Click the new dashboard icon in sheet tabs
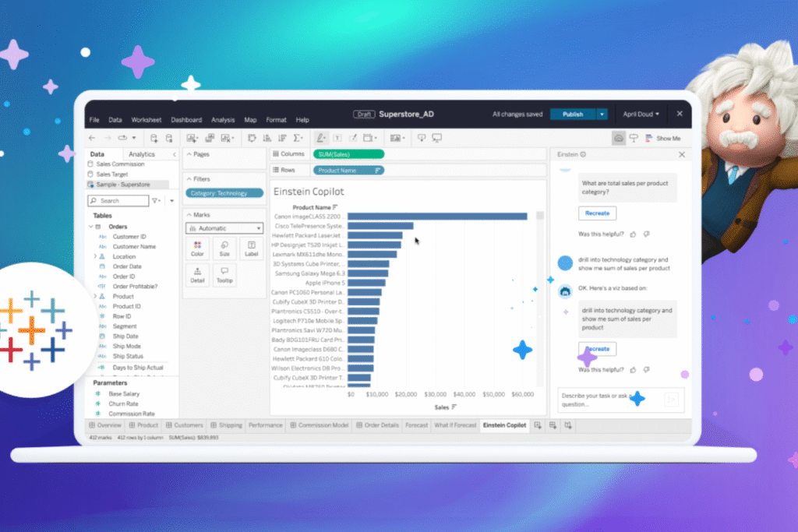Viewport: 798px width, 532px height. pos(553,425)
